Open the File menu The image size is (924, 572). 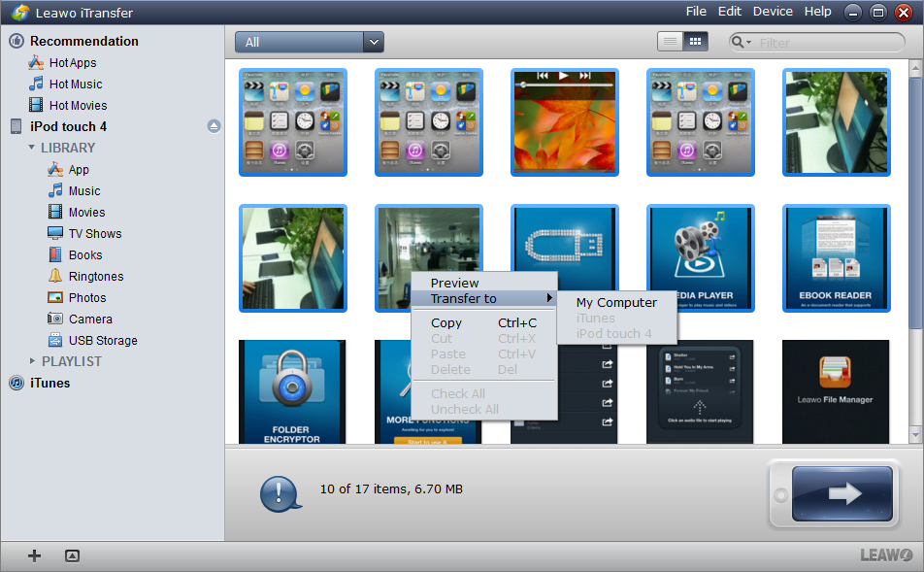(x=696, y=12)
